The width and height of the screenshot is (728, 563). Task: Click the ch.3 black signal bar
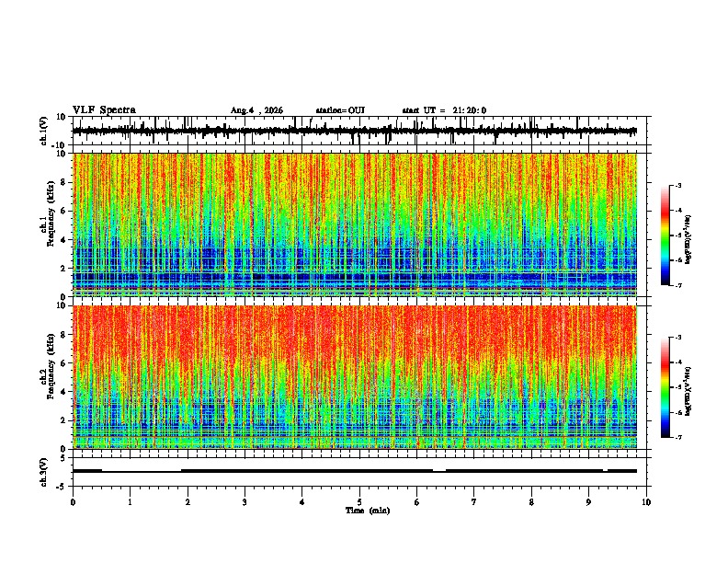tap(355, 471)
